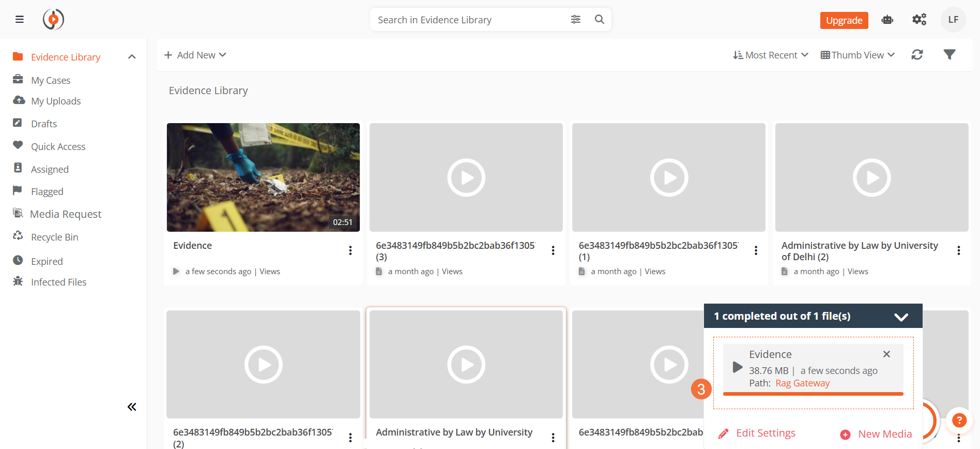Play the uploaded Evidence file icon
The width and height of the screenshot is (980, 449).
pyautogui.click(x=738, y=368)
